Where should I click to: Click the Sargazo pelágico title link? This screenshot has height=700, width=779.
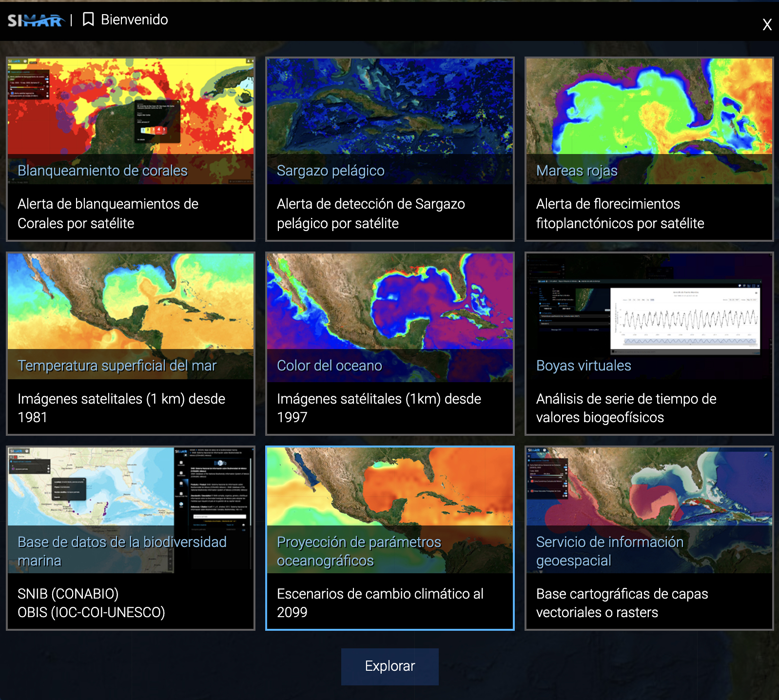331,171
